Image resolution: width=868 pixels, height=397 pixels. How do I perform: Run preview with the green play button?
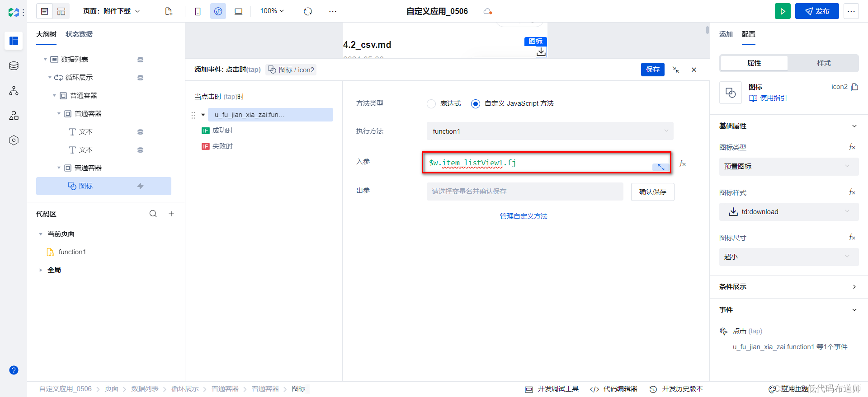(783, 11)
